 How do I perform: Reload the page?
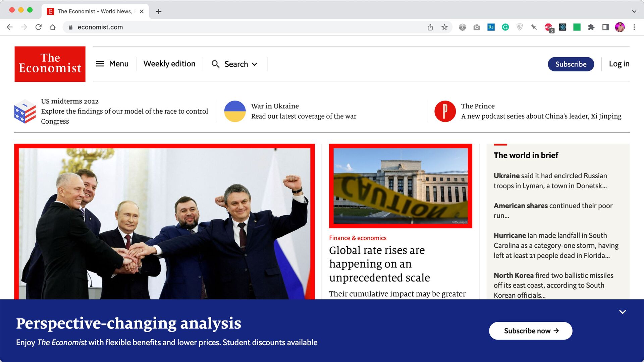click(x=39, y=27)
